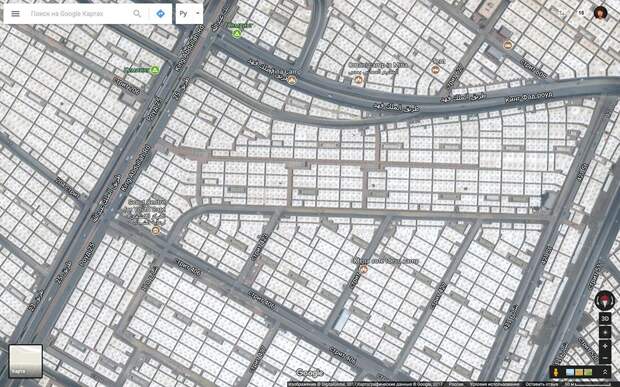620x387 pixels.
Task: Toggle the 3D tilt view
Action: coord(605,318)
